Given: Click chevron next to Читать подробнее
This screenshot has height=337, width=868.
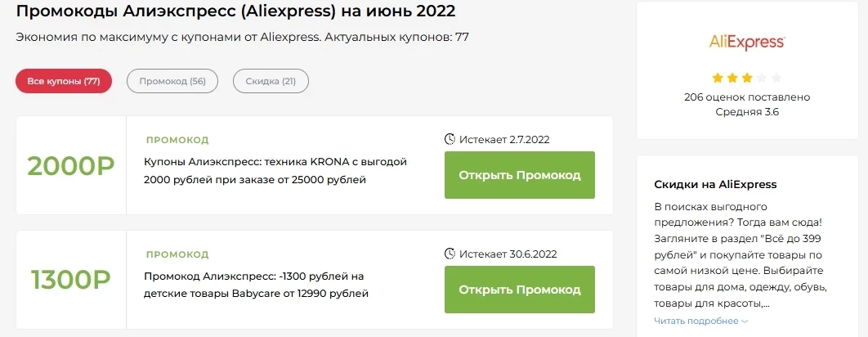Looking at the screenshot, I should [745, 321].
